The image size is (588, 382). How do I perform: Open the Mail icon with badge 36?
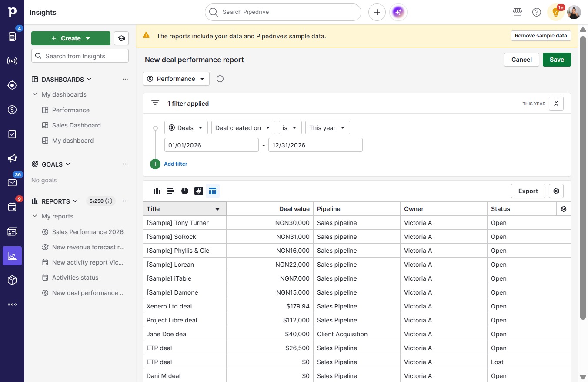(x=12, y=183)
